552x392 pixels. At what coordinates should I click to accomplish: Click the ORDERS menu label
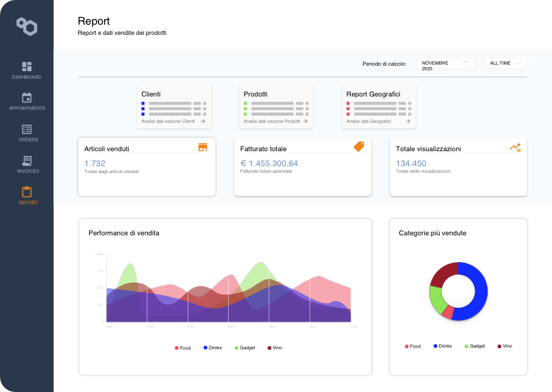[29, 140]
